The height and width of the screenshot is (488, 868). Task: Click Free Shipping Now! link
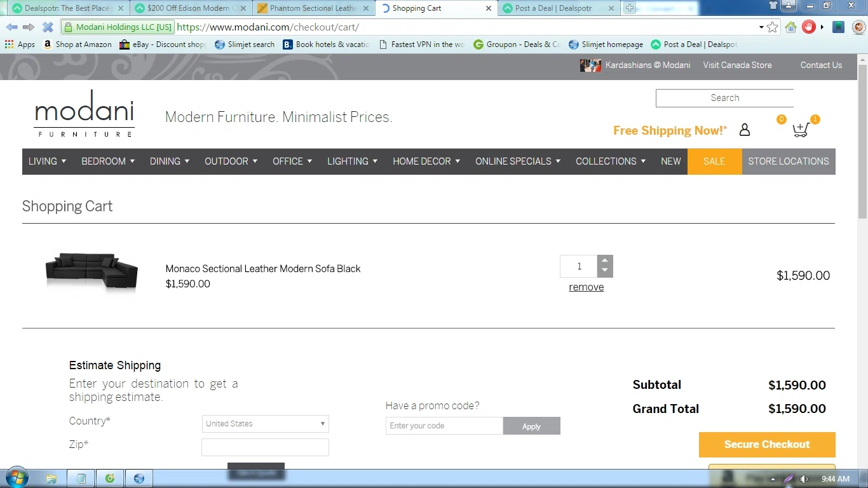click(670, 130)
